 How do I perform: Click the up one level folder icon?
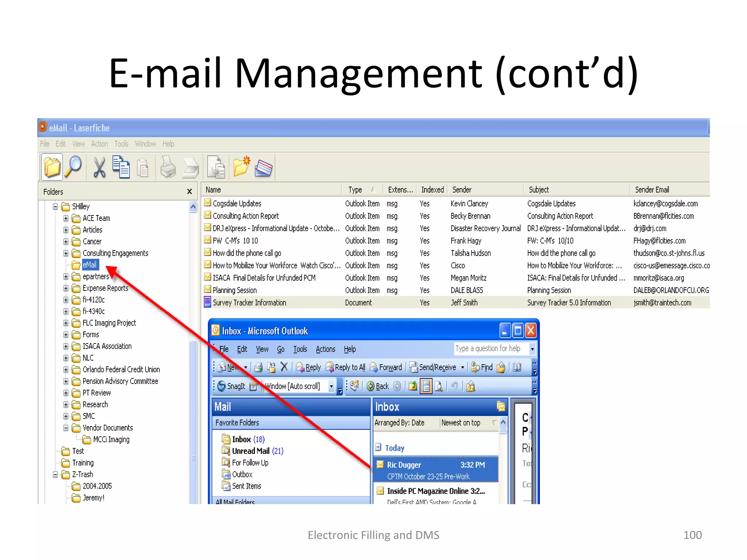[413, 386]
